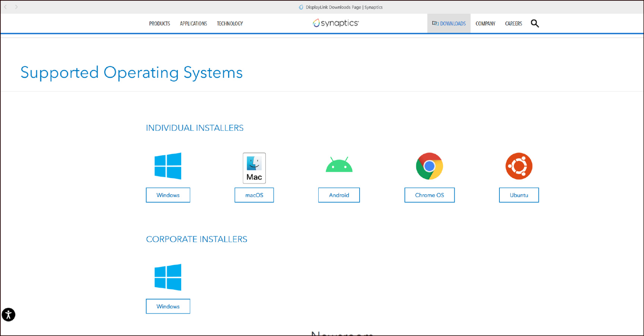Go back with the browser back arrow
The image size is (644, 336).
pyautogui.click(x=6, y=7)
